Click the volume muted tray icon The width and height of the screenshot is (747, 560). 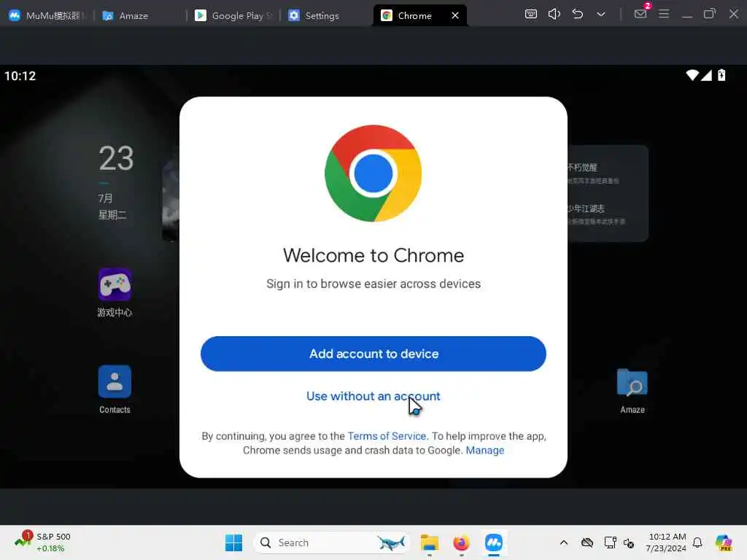pyautogui.click(x=629, y=542)
